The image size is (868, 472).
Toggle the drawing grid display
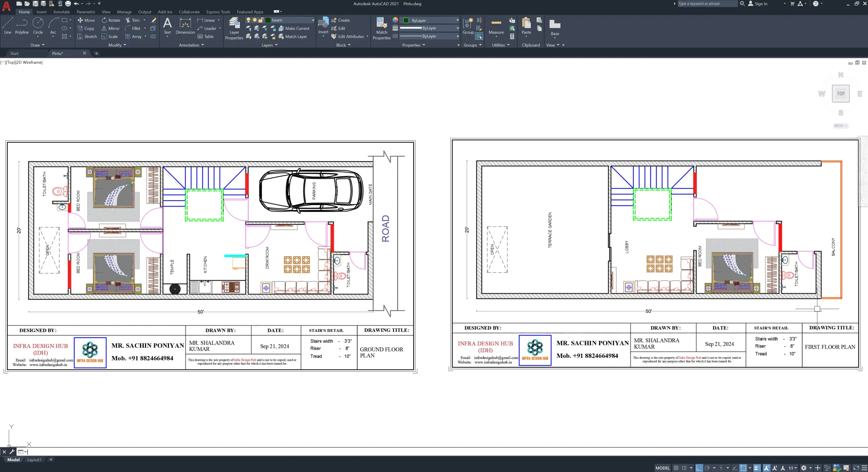pos(676,468)
